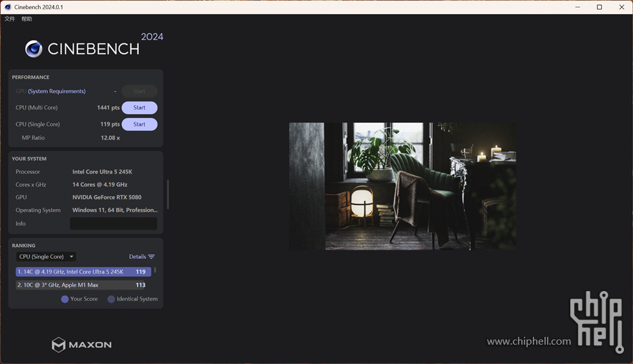Click the Maxon logo icon
633x364 pixels.
tap(59, 345)
